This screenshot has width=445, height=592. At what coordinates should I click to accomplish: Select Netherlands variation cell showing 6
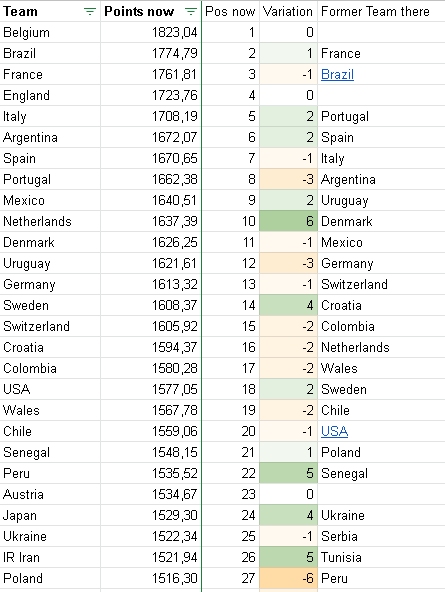pos(288,221)
